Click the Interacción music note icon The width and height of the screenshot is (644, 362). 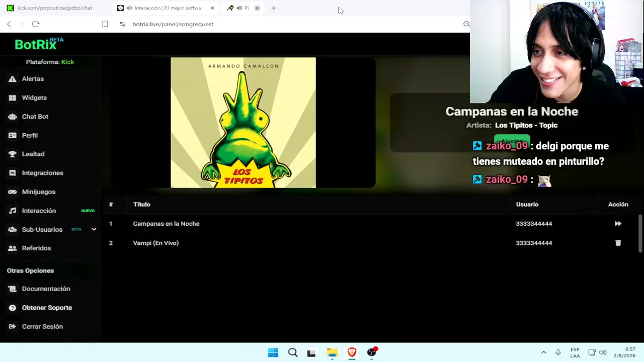(x=12, y=211)
